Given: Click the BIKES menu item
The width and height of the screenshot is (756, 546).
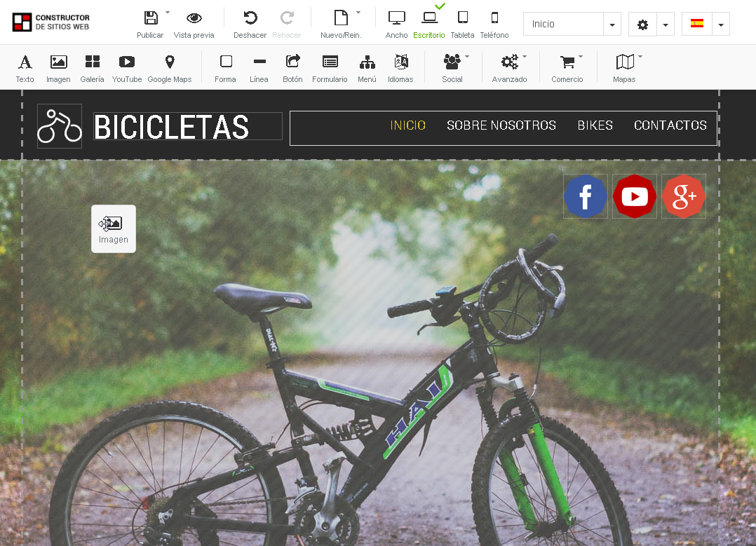Looking at the screenshot, I should point(595,125).
